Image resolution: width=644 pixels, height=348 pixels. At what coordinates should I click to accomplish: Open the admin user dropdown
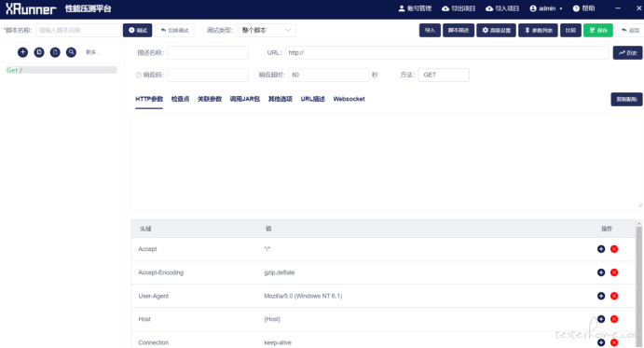click(x=546, y=8)
